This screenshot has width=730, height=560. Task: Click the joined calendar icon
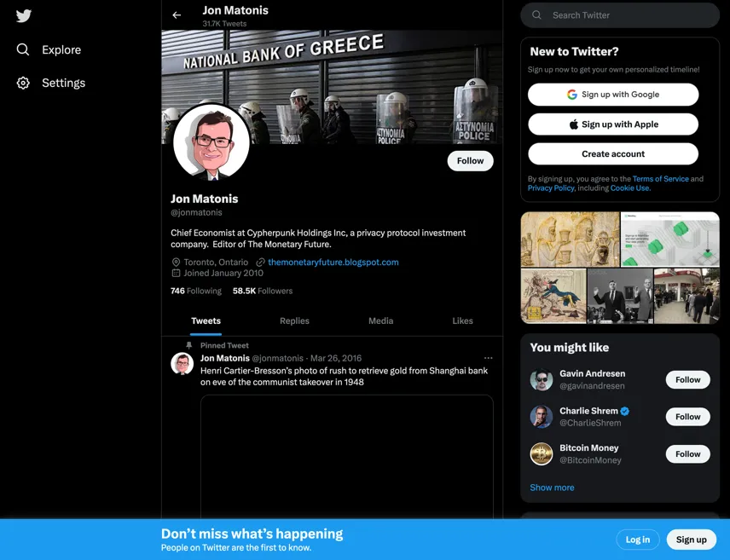pos(176,274)
